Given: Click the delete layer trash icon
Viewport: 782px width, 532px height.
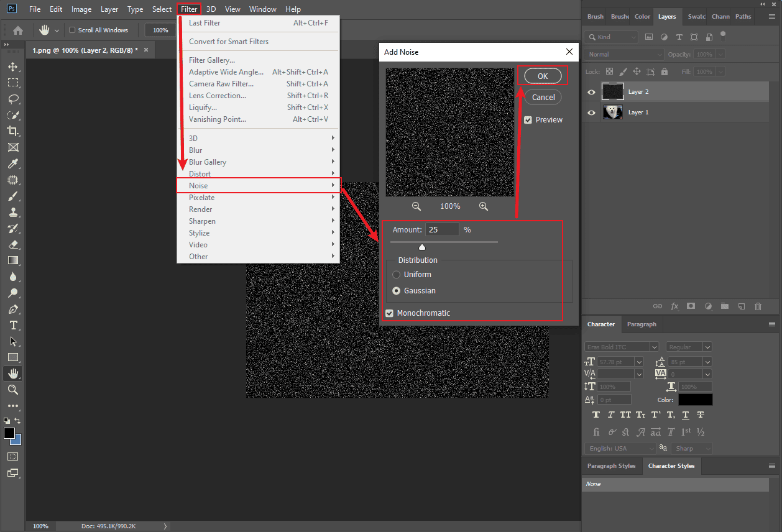Looking at the screenshot, I should 758,306.
